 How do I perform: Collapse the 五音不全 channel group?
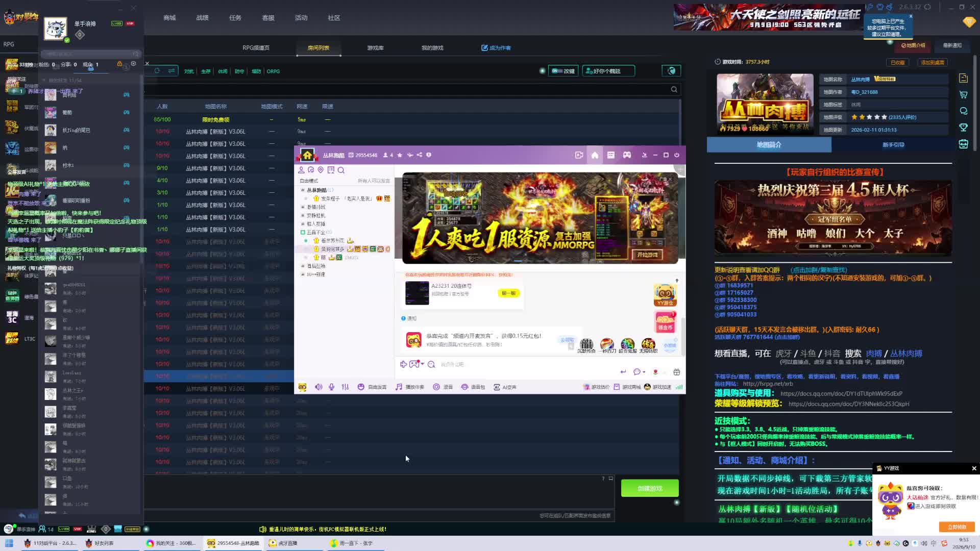click(303, 232)
